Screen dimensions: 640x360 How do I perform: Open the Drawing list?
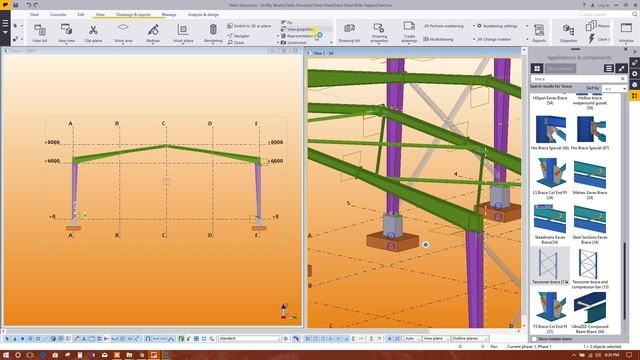[349, 33]
